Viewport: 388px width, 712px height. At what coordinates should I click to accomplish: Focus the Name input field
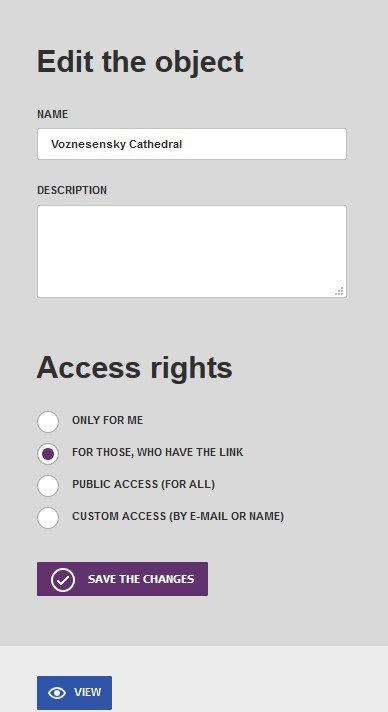coord(192,144)
